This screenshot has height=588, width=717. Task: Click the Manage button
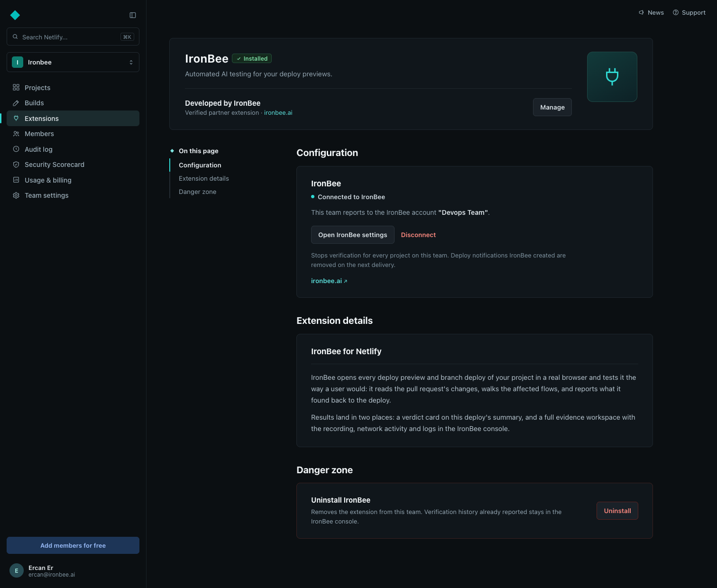(552, 107)
